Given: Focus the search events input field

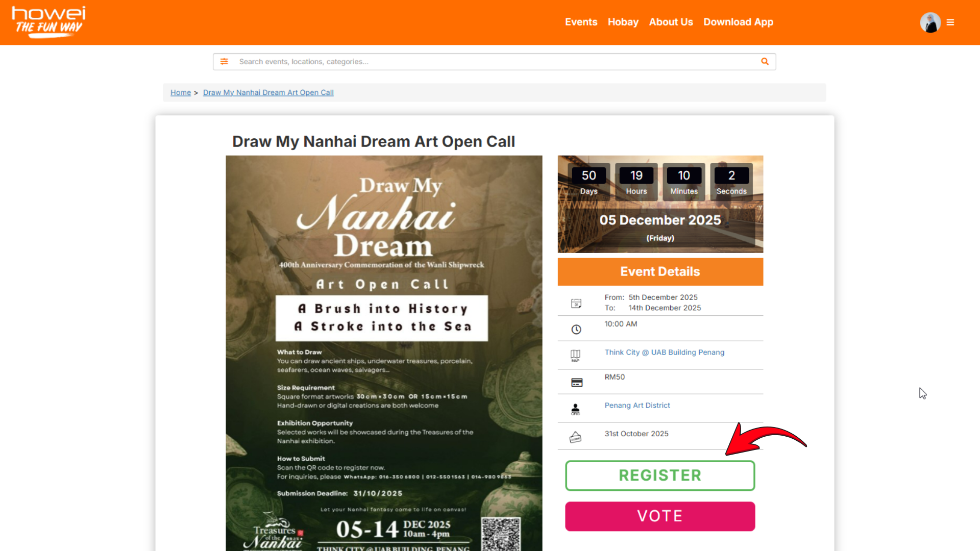Looking at the screenshot, I should click(x=495, y=62).
